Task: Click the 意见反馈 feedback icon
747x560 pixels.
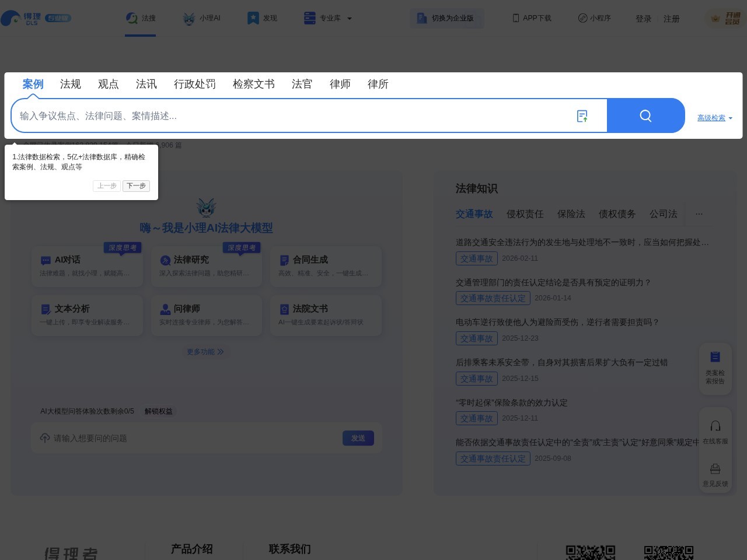Action: [715, 469]
